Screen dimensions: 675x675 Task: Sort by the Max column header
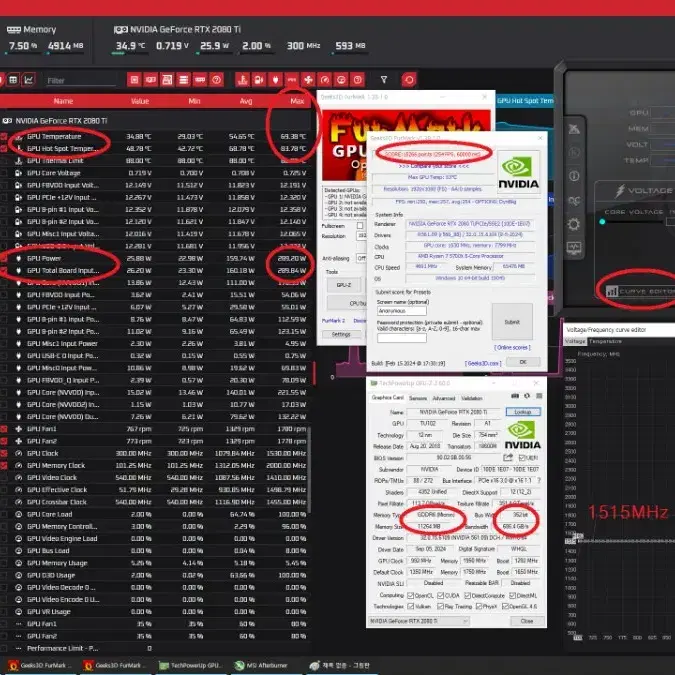pos(297,101)
